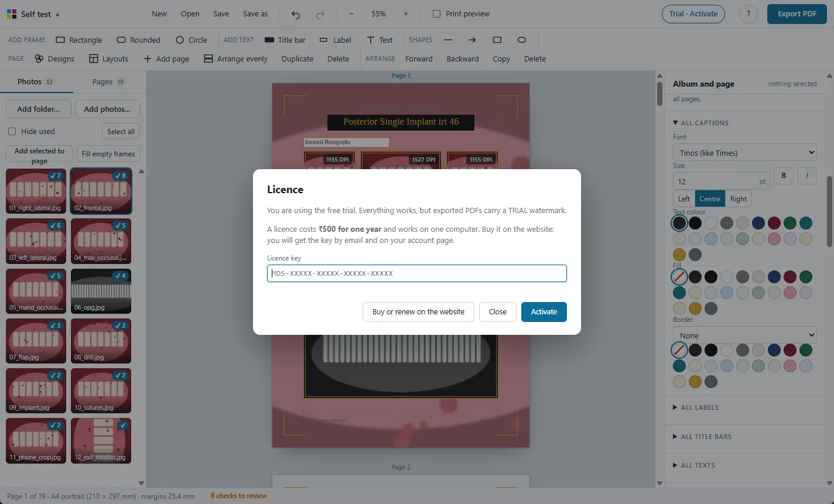The height and width of the screenshot is (504, 834).
Task: Open help via the question mark icon
Action: point(748,14)
